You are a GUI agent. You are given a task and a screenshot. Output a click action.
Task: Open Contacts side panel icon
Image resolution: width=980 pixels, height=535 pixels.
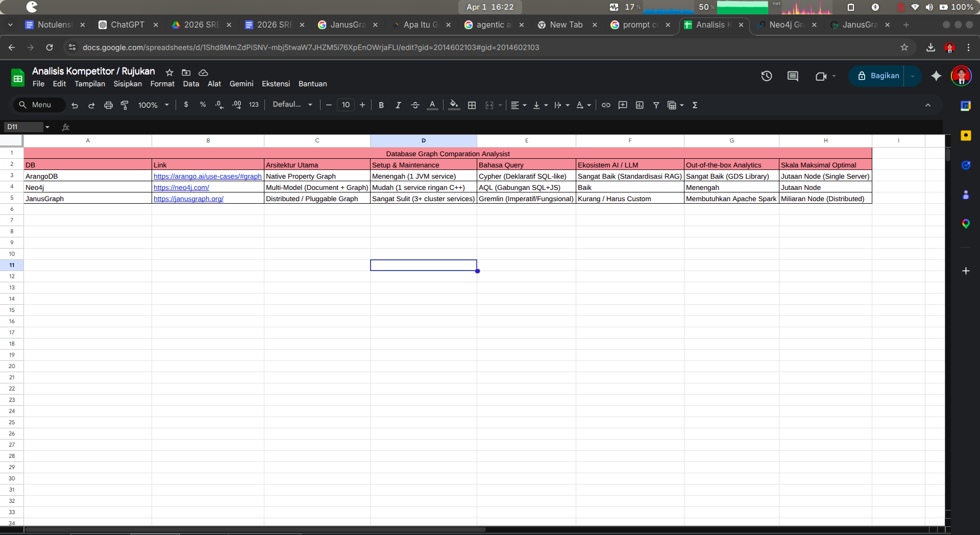click(x=965, y=194)
